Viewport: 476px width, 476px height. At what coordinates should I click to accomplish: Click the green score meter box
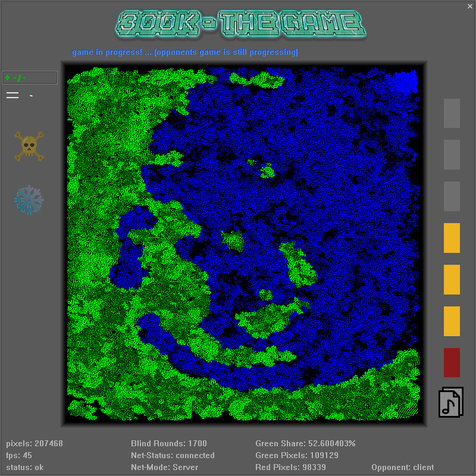coord(30,77)
